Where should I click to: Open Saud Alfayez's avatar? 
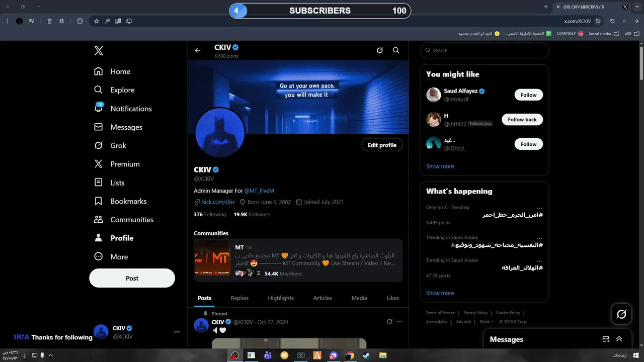(x=434, y=95)
